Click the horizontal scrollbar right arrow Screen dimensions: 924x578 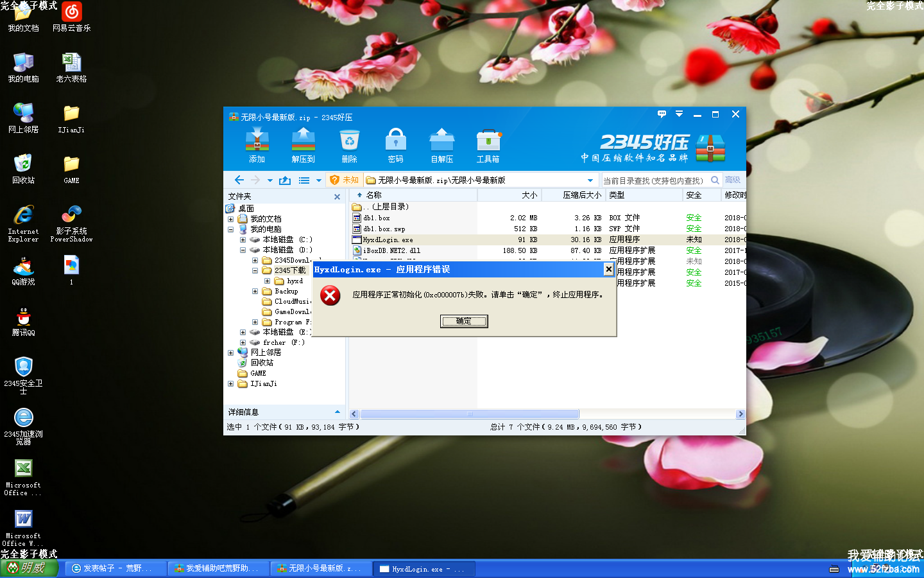(x=740, y=414)
